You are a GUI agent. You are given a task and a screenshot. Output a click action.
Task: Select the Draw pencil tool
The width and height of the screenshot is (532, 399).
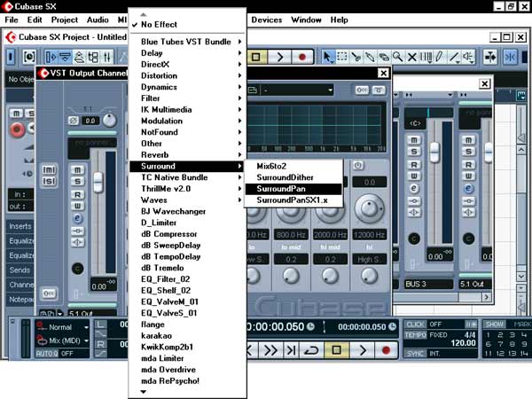pyautogui.click(x=439, y=57)
